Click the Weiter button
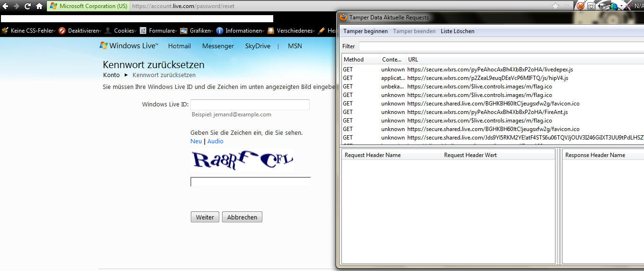Screen dimensions: 644x271 point(205,217)
